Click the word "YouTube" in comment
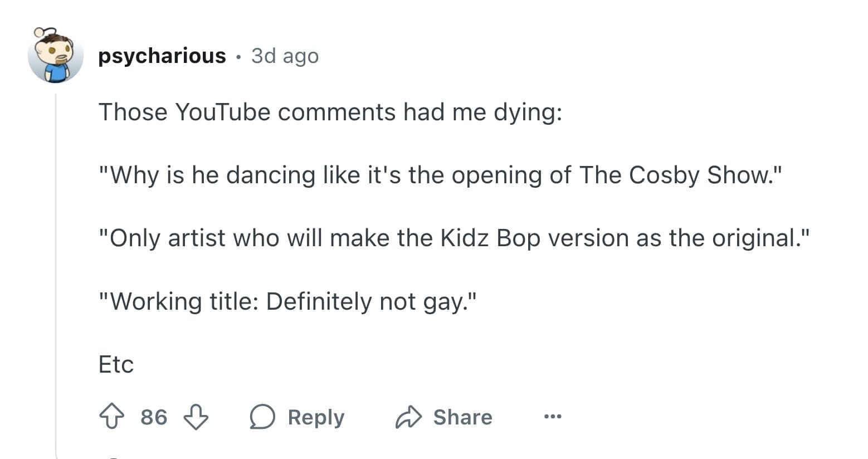 click(x=222, y=112)
